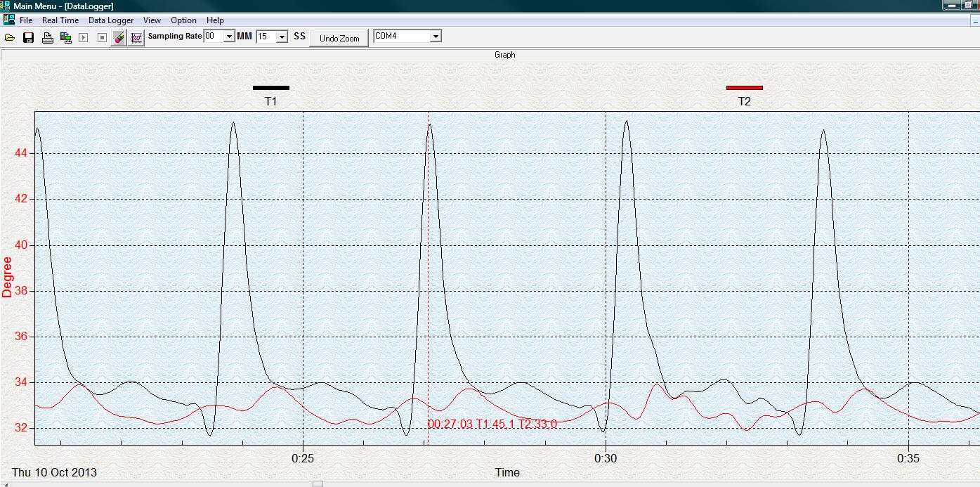Screen dimensions: 980x487
Task: Open the Help menu
Action: (x=215, y=20)
